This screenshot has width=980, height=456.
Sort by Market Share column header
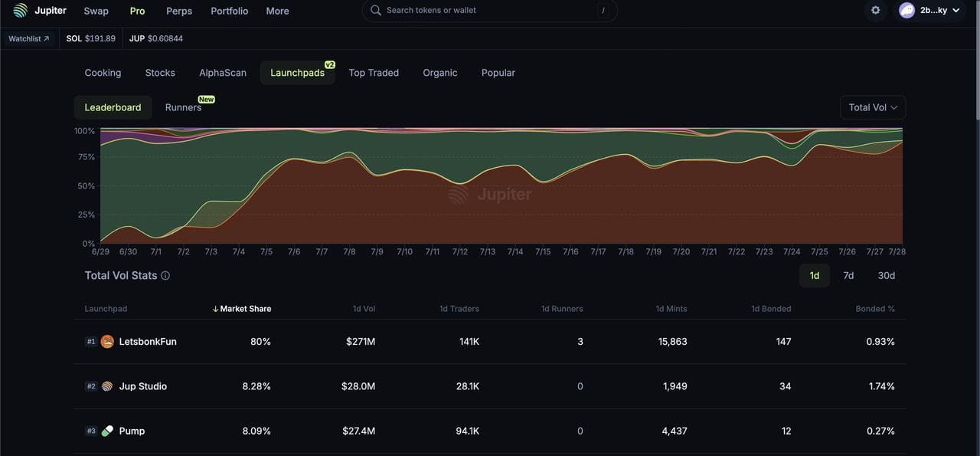click(245, 309)
